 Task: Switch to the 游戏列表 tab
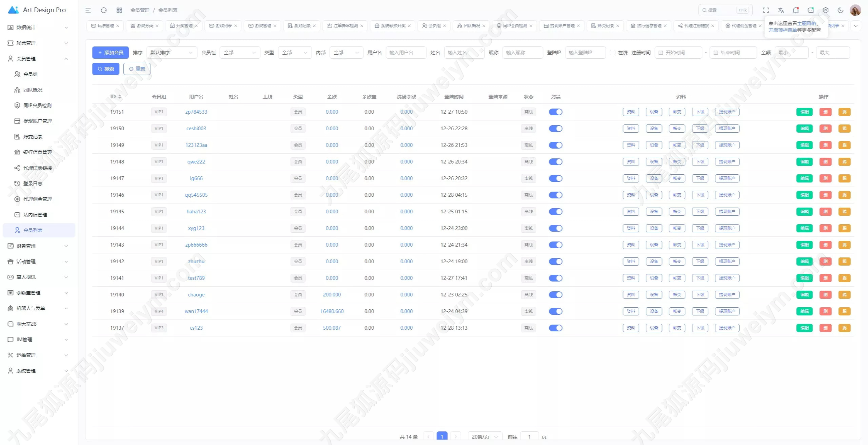click(223, 26)
